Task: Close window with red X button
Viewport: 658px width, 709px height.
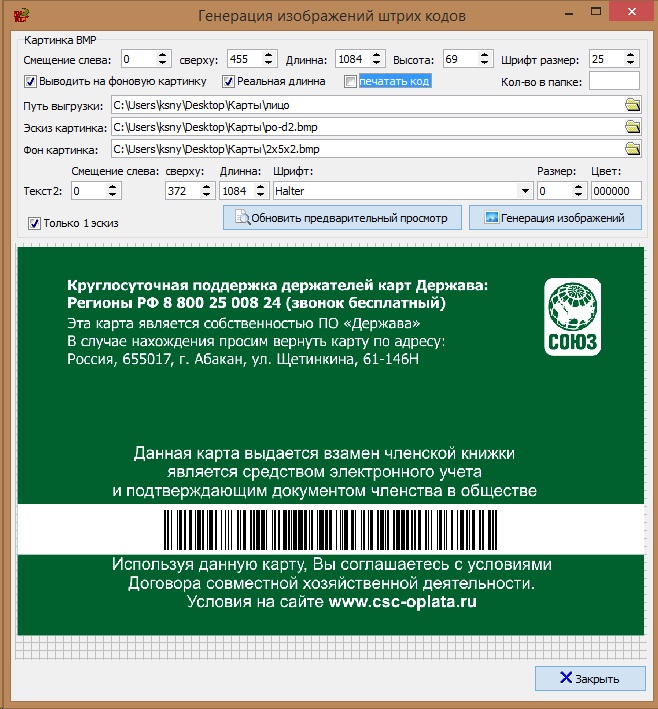Action: pos(632,12)
